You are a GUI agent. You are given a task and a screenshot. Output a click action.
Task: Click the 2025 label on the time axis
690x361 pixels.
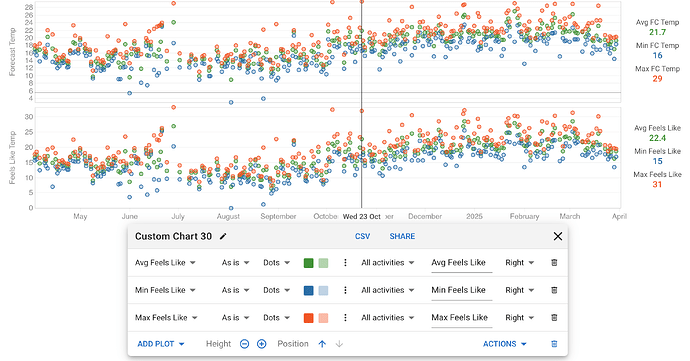tap(474, 217)
